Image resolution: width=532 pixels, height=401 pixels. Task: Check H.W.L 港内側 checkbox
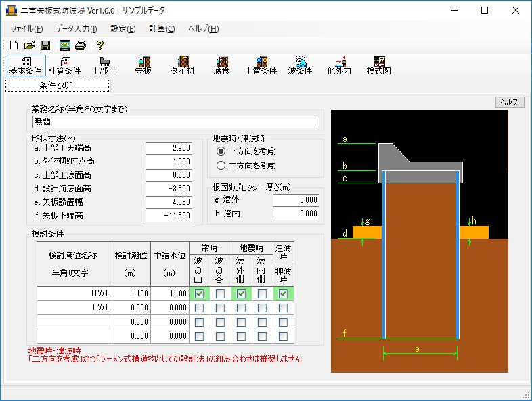point(262,293)
